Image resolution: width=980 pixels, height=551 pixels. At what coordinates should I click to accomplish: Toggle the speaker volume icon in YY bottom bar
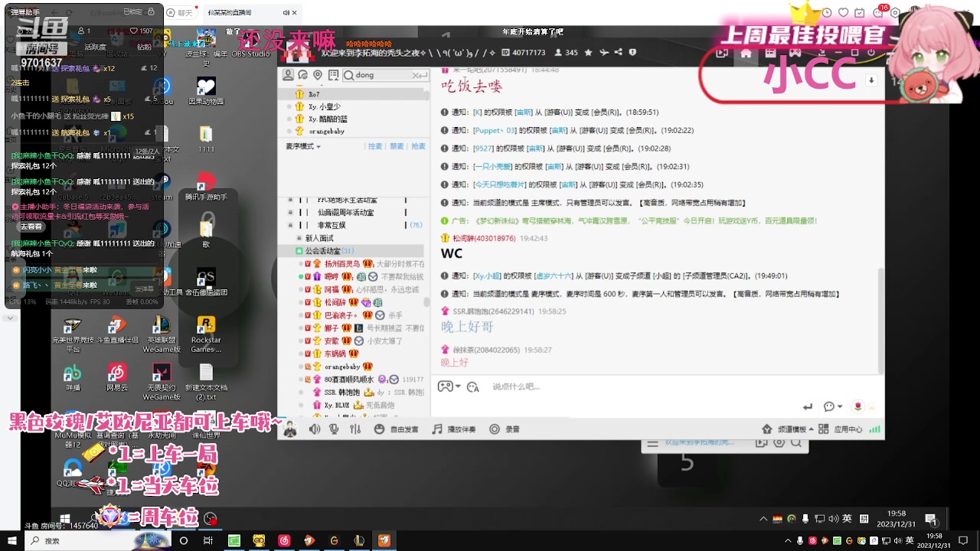[315, 429]
